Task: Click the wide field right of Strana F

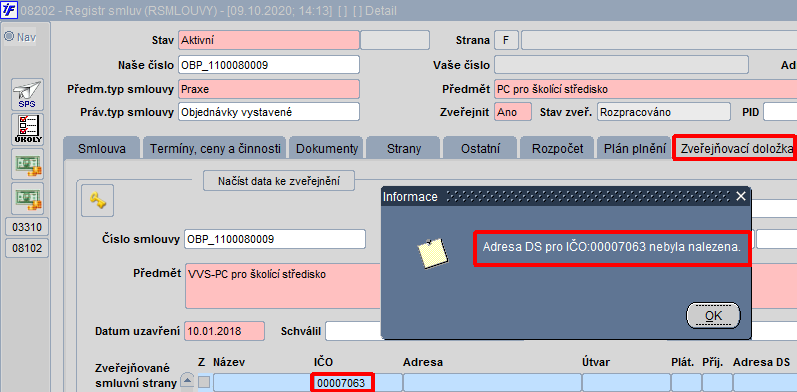Action: pyautogui.click(x=659, y=40)
